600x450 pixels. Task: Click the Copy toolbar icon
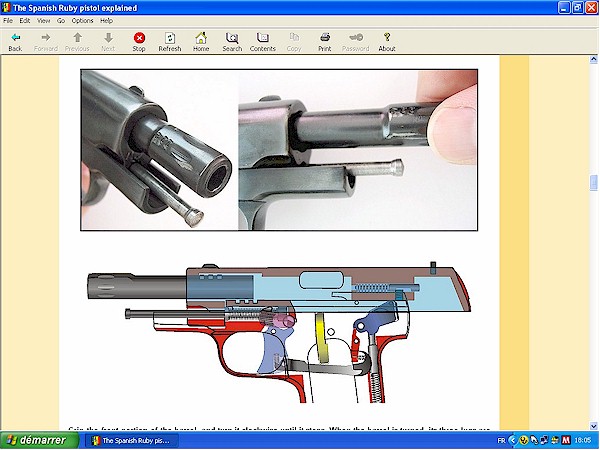point(294,42)
